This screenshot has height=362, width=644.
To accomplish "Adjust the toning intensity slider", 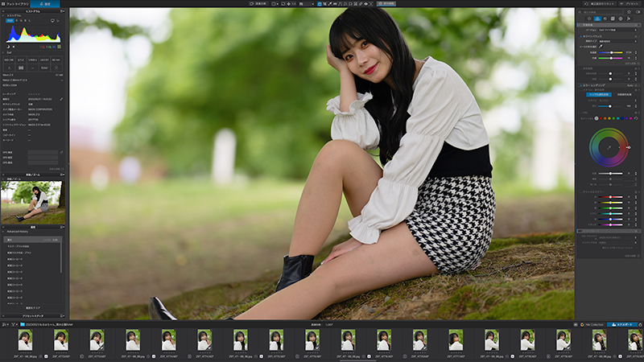I will [610, 106].
